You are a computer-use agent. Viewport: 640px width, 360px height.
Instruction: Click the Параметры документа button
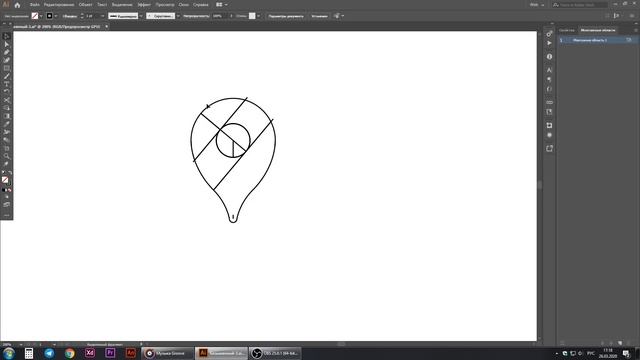tap(286, 16)
